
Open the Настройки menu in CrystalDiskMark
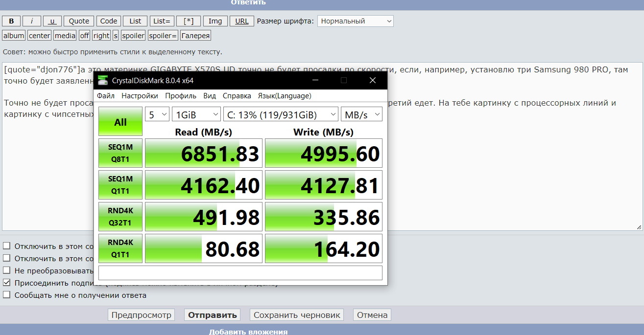(x=140, y=96)
